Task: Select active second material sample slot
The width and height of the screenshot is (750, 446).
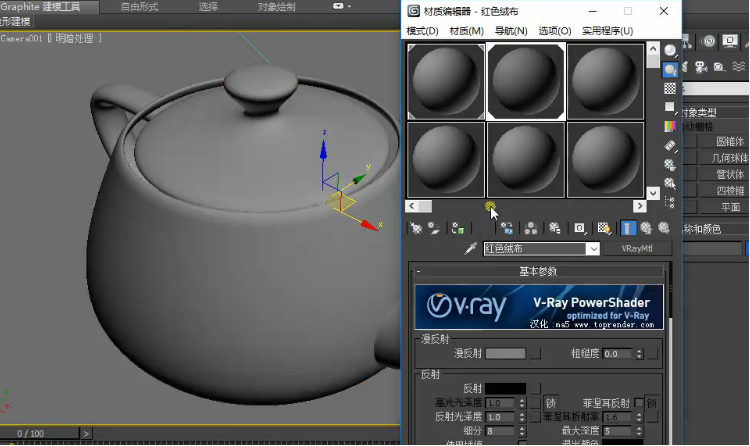Action: click(526, 81)
